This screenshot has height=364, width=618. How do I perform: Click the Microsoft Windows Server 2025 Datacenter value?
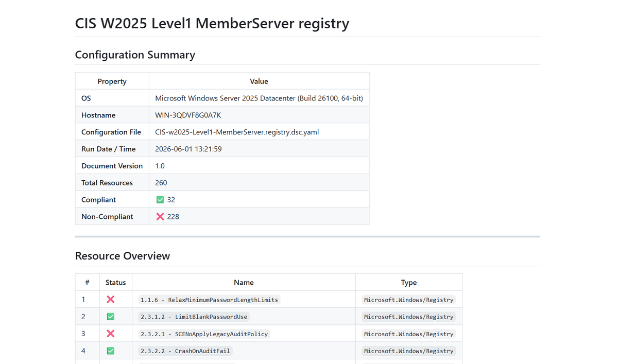tap(259, 98)
